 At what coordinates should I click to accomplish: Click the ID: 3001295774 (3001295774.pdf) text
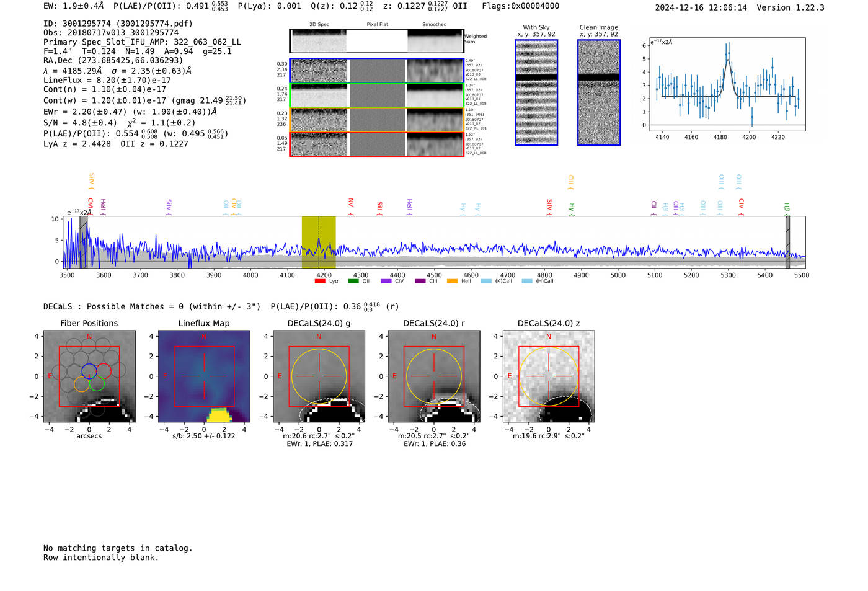click(x=118, y=24)
